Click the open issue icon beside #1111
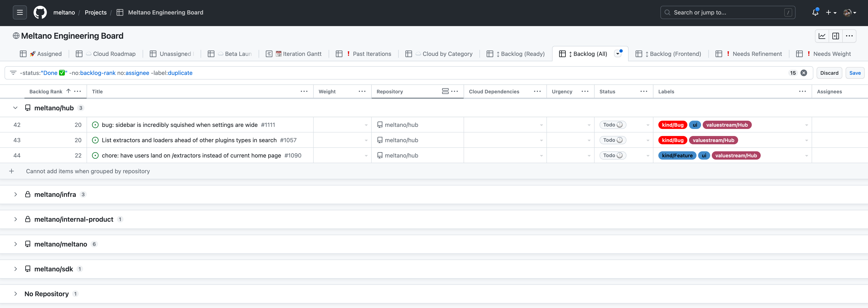The width and height of the screenshot is (868, 308). 95,125
